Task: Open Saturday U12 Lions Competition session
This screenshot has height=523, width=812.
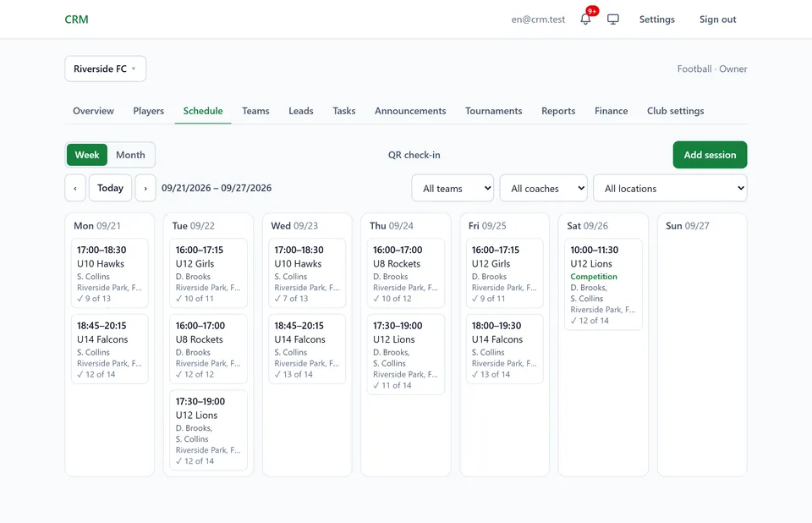Action: click(x=603, y=284)
